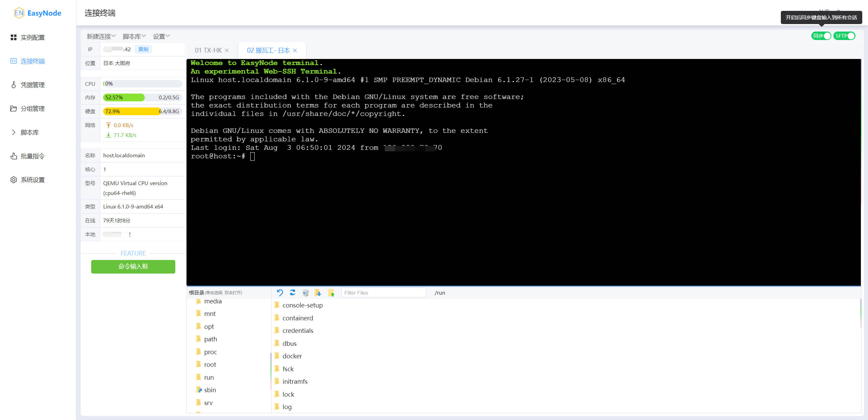Click the 命令输入框 button
The height and width of the screenshot is (420, 868).
coord(133,266)
